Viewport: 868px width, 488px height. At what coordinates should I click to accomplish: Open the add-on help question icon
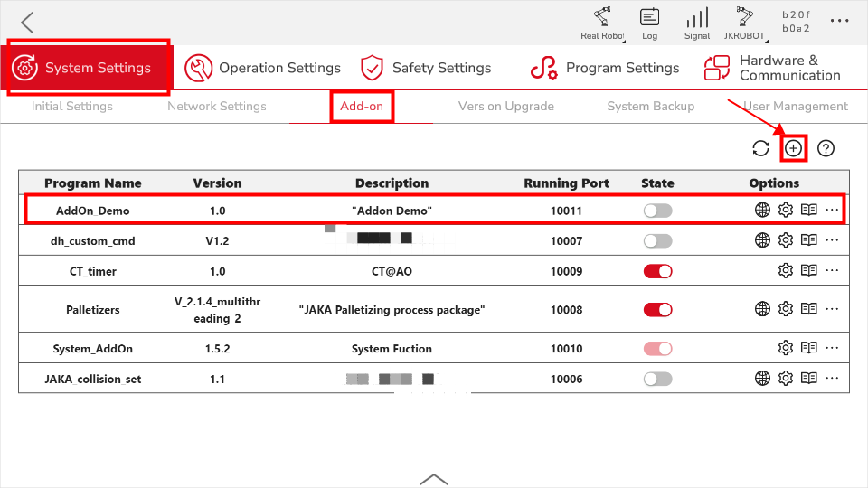click(825, 149)
